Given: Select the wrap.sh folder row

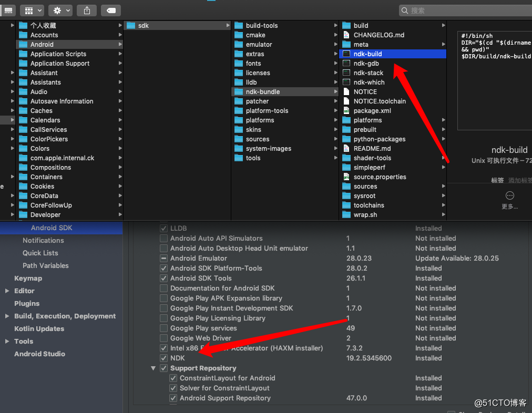Looking at the screenshot, I should pyautogui.click(x=393, y=214).
